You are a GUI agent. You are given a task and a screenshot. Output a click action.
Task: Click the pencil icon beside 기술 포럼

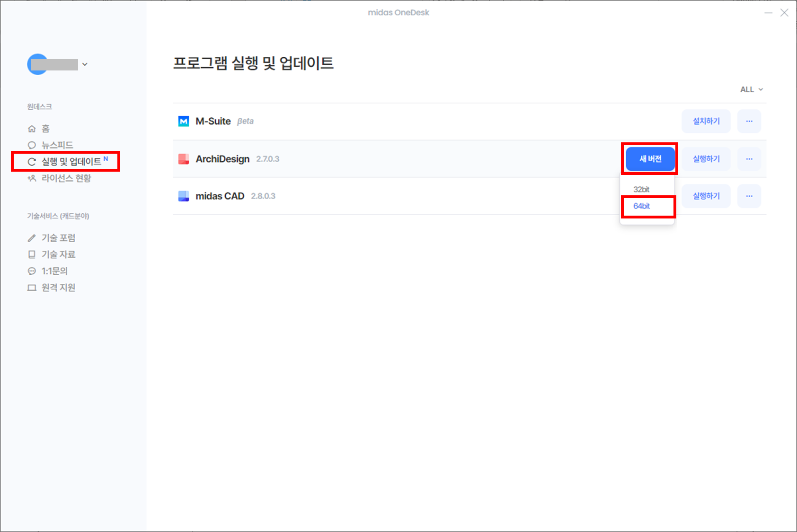(32, 238)
